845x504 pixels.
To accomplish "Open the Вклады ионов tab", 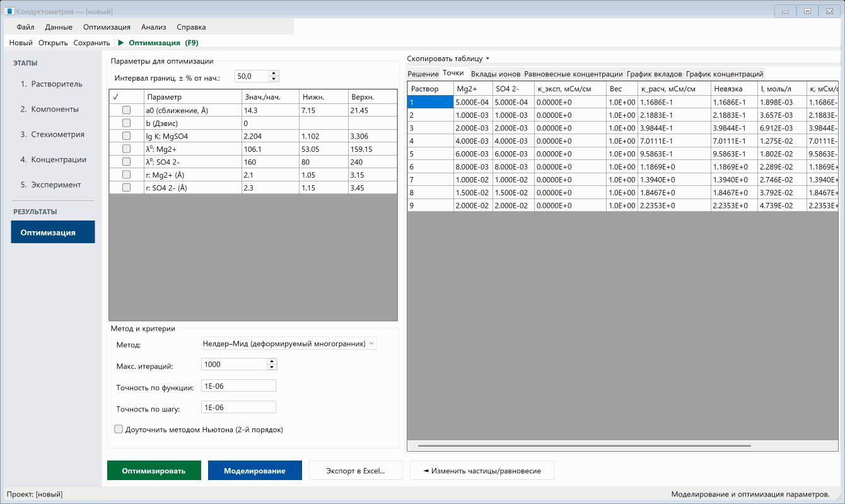I will 496,74.
